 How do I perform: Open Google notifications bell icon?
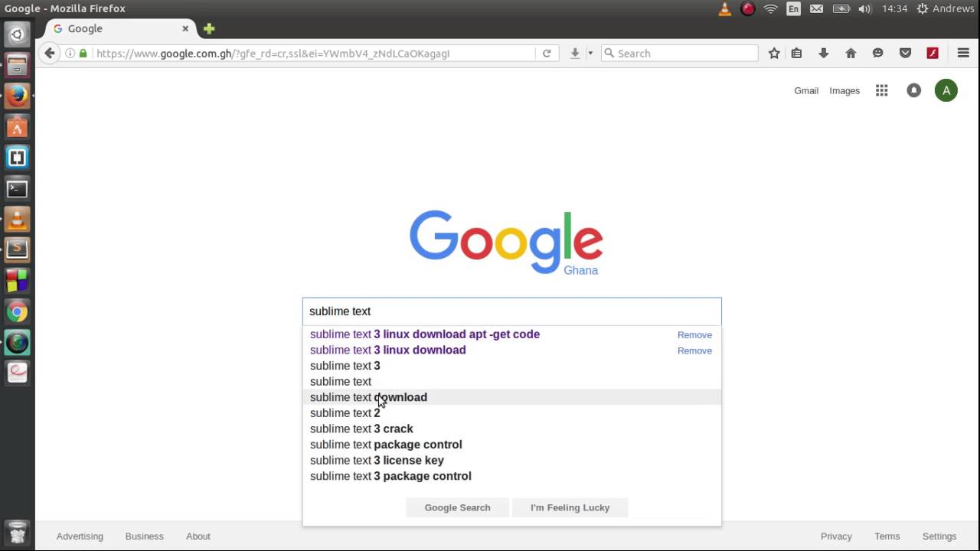pos(913,90)
